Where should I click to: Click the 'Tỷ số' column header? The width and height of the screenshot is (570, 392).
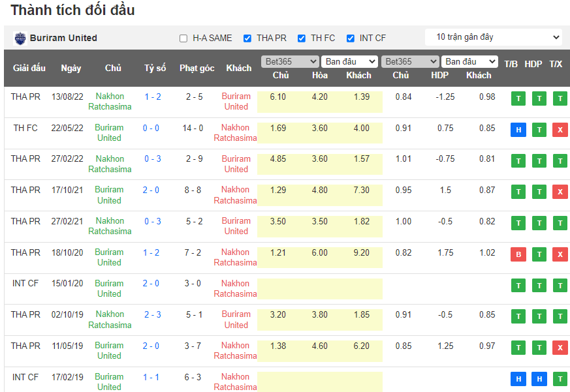(x=155, y=68)
